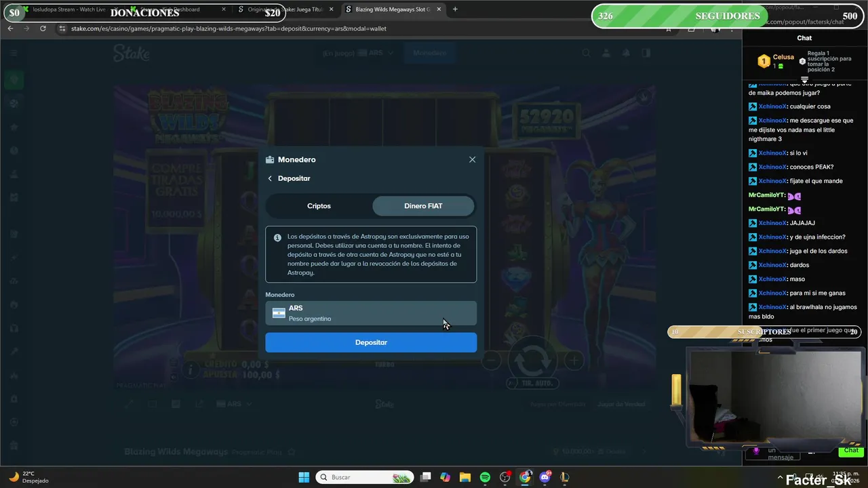The height and width of the screenshot is (488, 868).
Task: Click chat message 'JAJAJAJ'
Action: pos(802,223)
